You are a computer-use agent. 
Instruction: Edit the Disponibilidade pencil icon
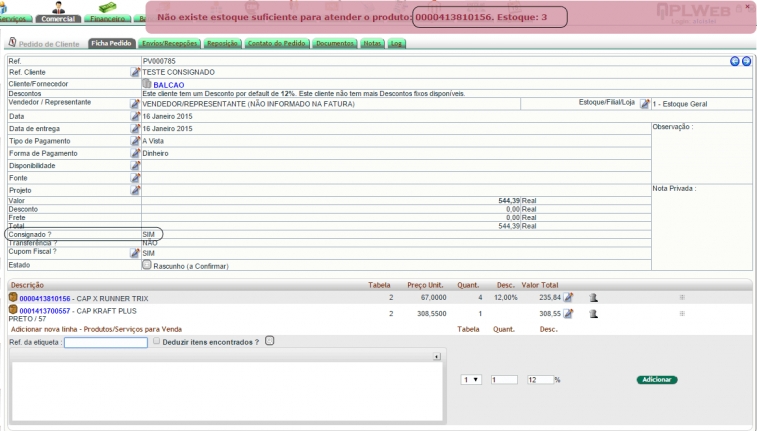click(x=135, y=166)
